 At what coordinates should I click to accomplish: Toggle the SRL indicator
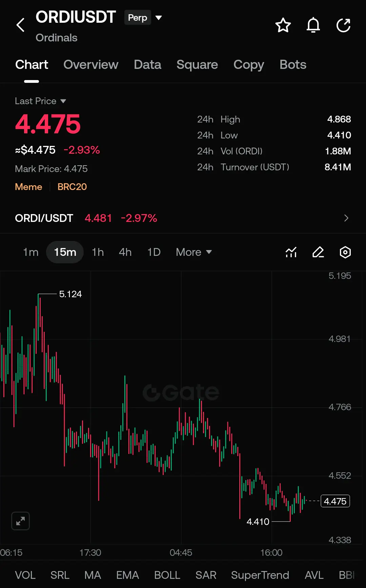[x=60, y=575]
